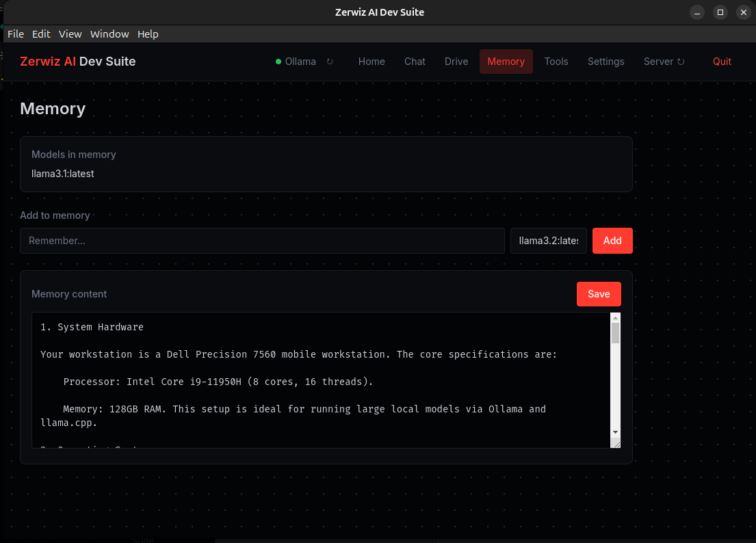Screen dimensions: 756x543
Task: Go to the Drive tab
Action: point(456,62)
